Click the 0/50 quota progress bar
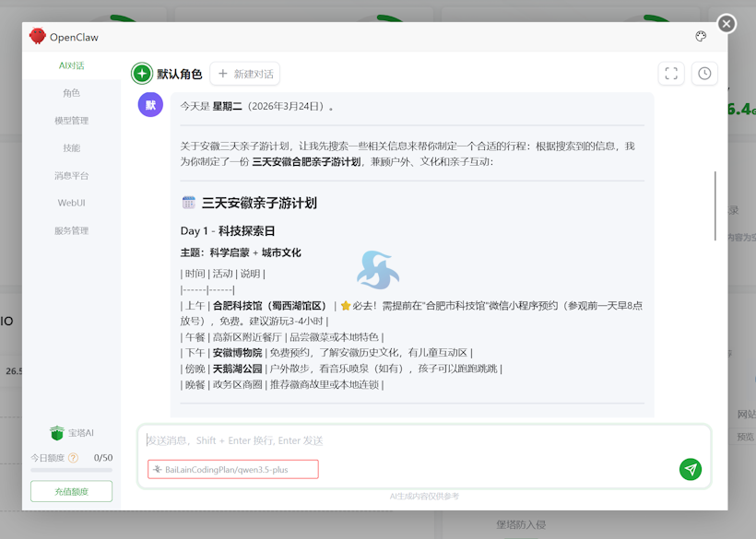 [x=71, y=471]
